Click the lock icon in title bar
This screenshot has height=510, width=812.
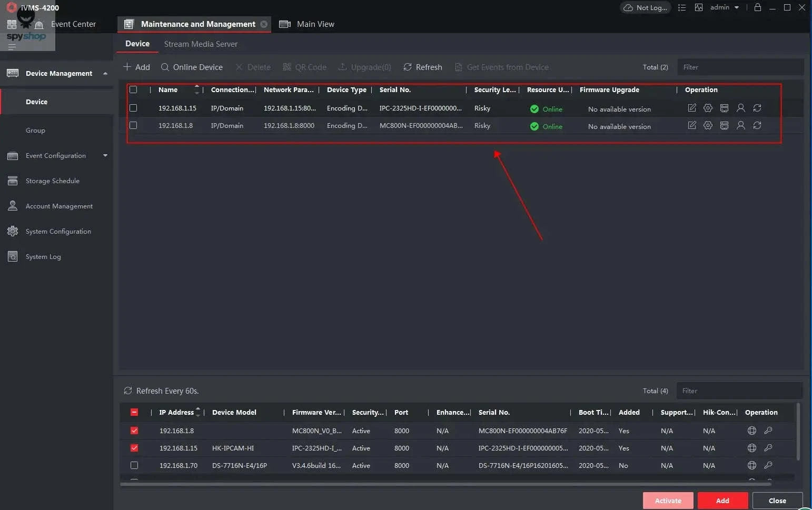(757, 7)
